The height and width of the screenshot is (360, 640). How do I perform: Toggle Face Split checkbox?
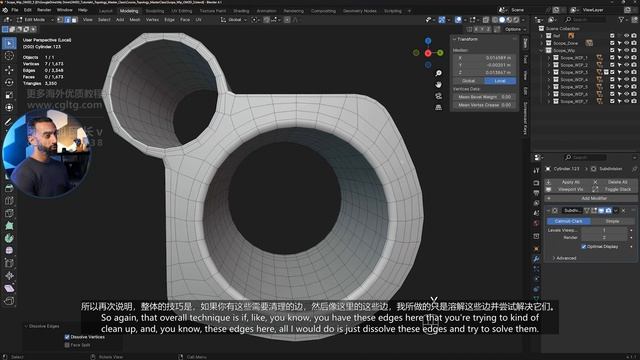pyautogui.click(x=67, y=345)
